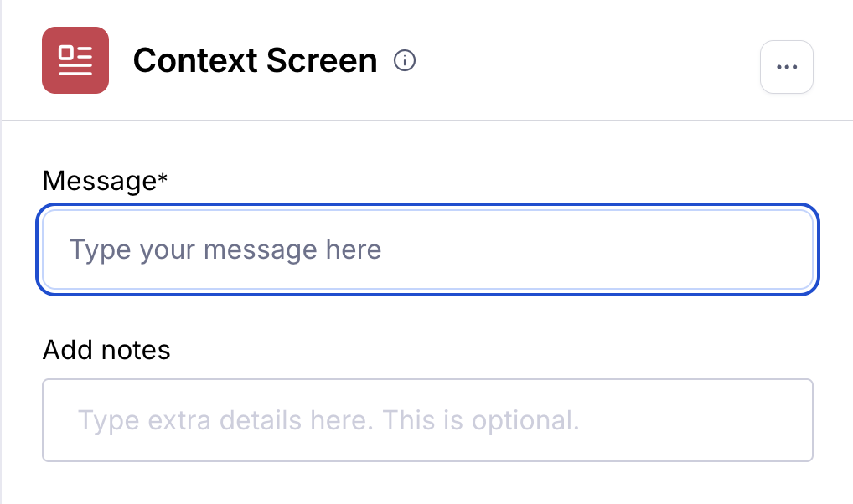Click the circled "i" information icon
This screenshot has height=504, width=853.
coord(405,60)
